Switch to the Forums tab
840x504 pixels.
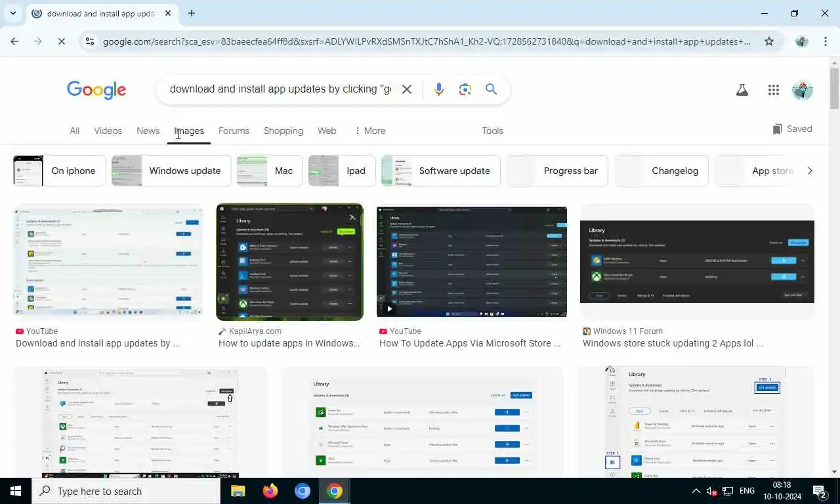(234, 131)
